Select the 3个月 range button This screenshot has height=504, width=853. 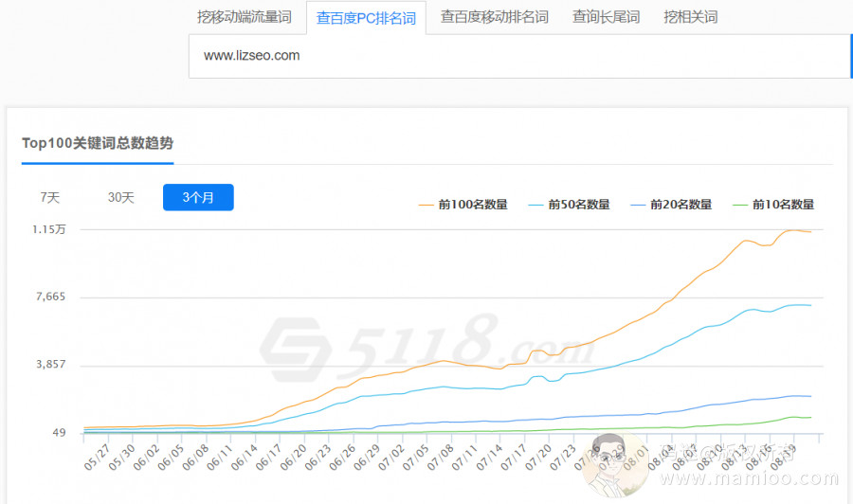(x=198, y=197)
